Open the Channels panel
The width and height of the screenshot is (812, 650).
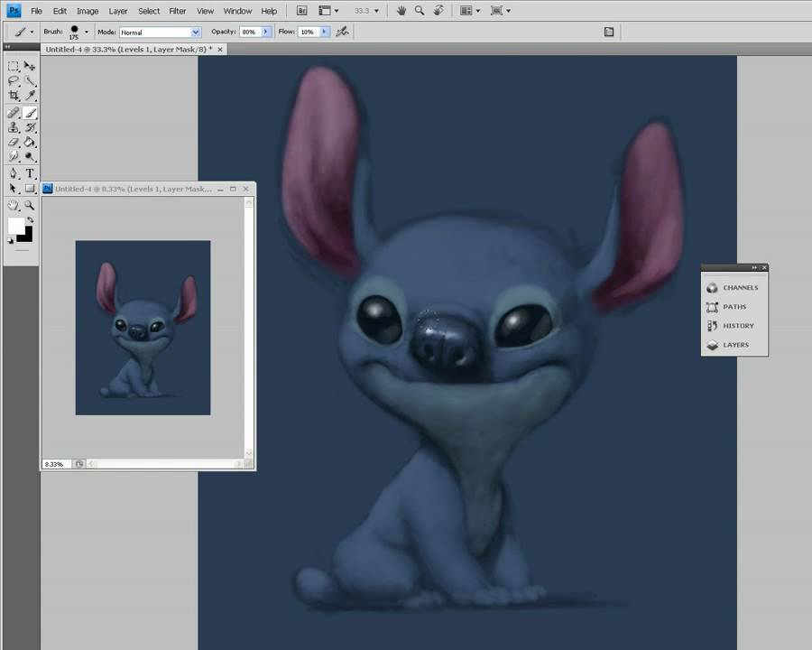734,288
